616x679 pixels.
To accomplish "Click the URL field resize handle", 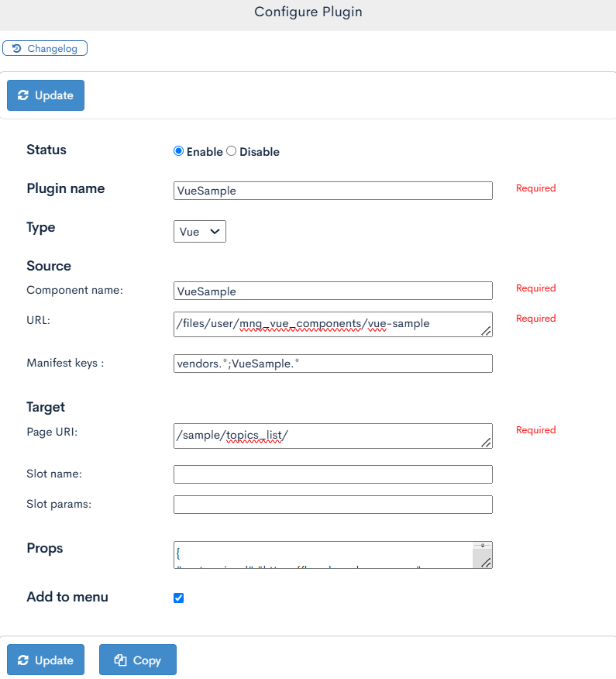I will [x=486, y=330].
